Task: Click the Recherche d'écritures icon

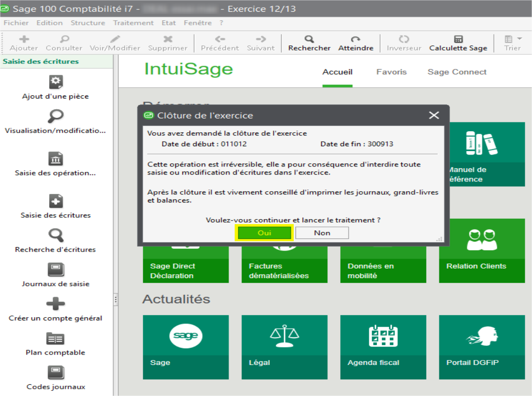Action: click(x=55, y=235)
